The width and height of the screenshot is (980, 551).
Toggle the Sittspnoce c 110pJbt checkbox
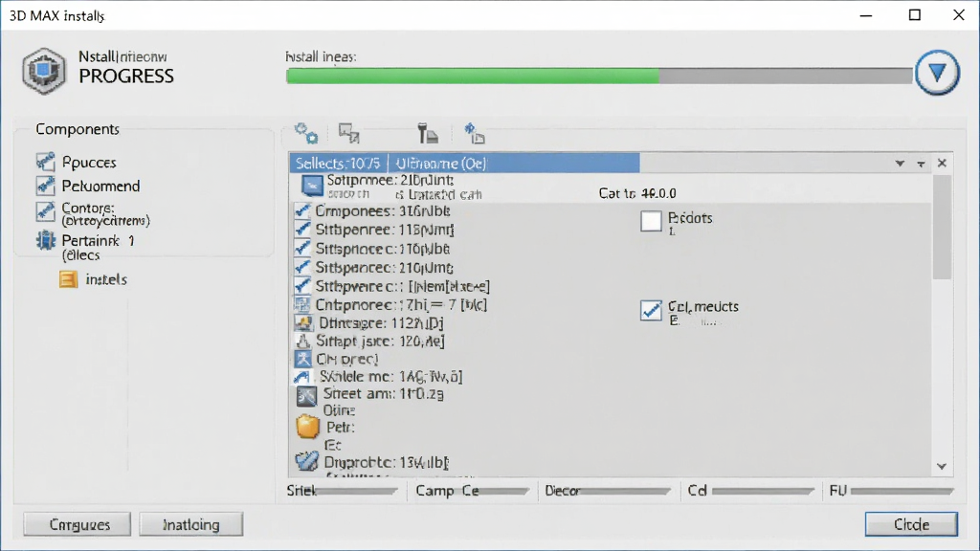pos(302,248)
